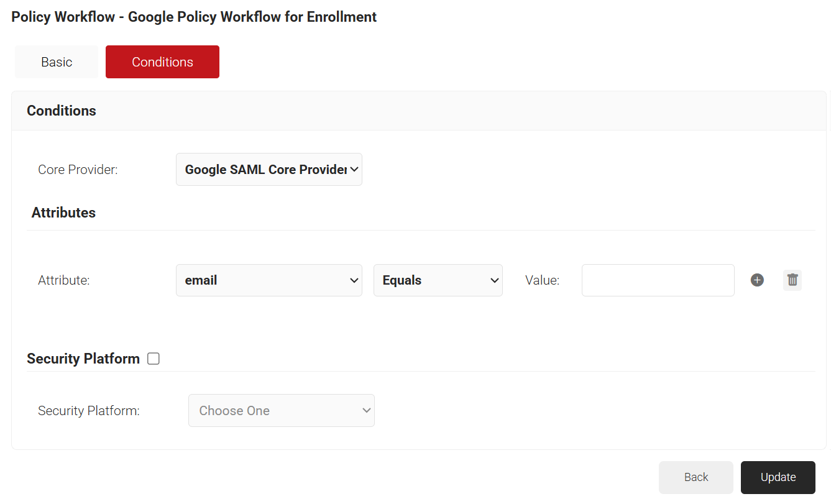The width and height of the screenshot is (831, 504).
Task: Expand the email attribute dropdown
Action: [269, 280]
